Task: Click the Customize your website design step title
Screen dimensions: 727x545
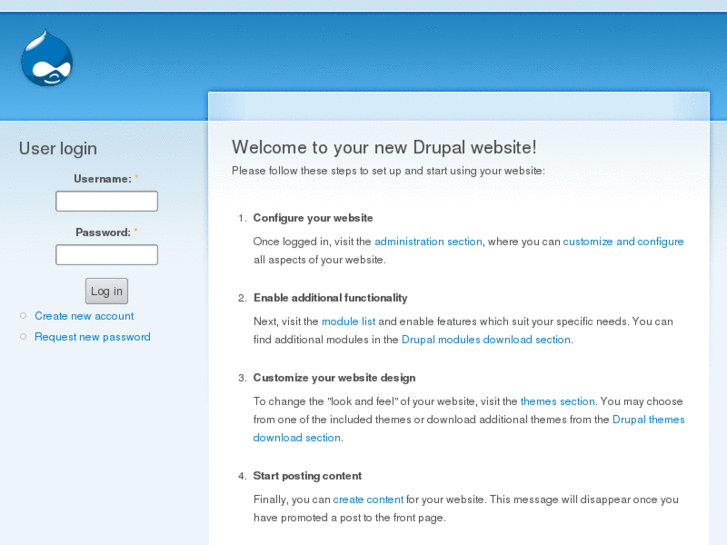Action: (334, 378)
